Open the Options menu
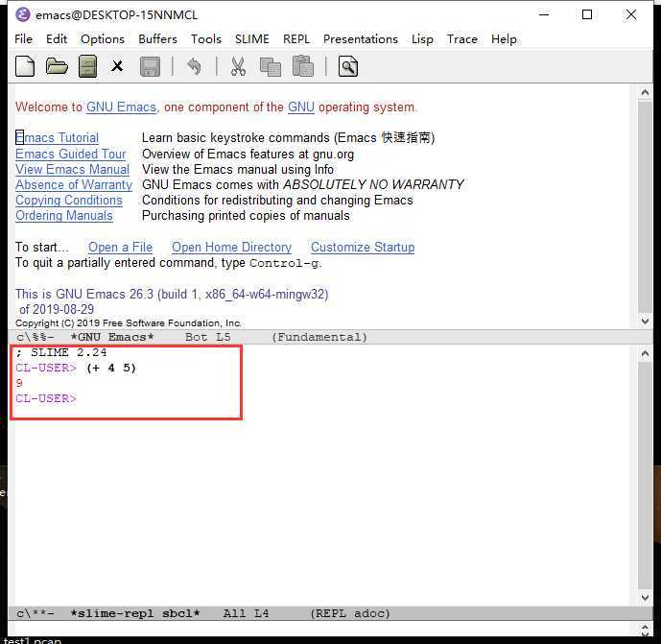 (103, 39)
